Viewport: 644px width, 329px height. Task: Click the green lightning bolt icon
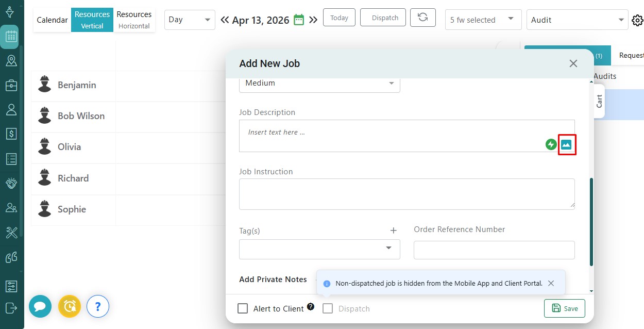(x=551, y=144)
